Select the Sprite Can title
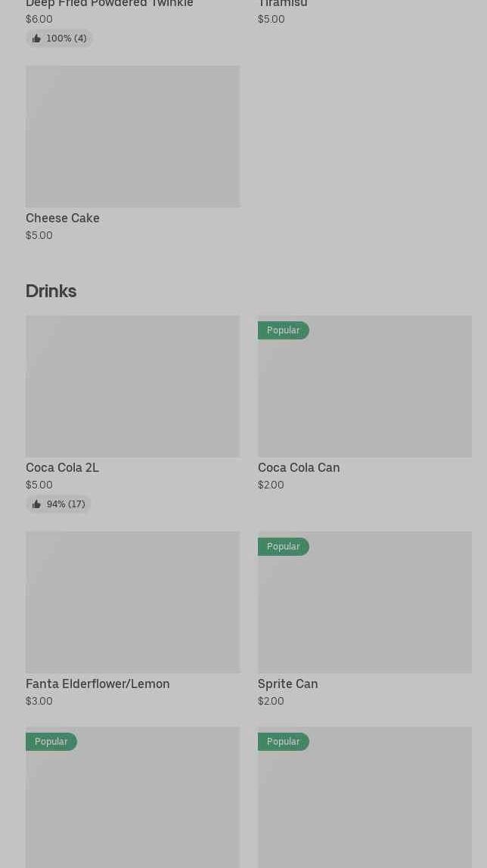The height and width of the screenshot is (868, 487). [x=287, y=684]
